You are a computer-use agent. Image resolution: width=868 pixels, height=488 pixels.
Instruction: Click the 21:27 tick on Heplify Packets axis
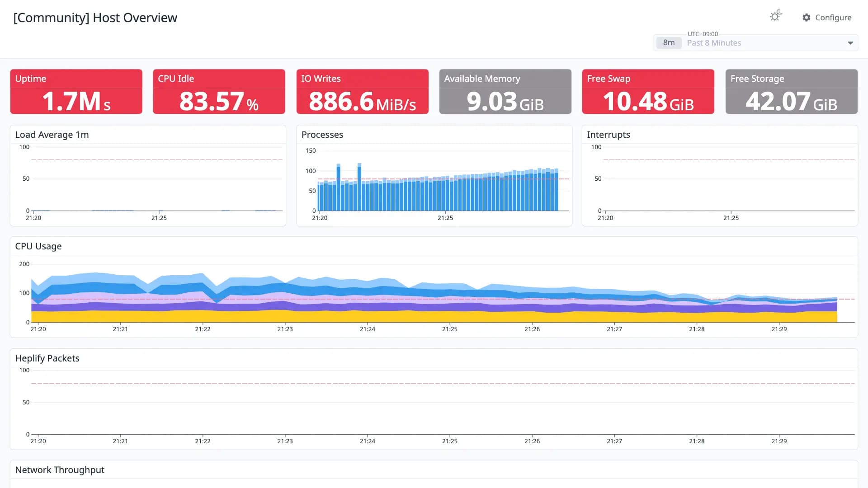(x=614, y=441)
